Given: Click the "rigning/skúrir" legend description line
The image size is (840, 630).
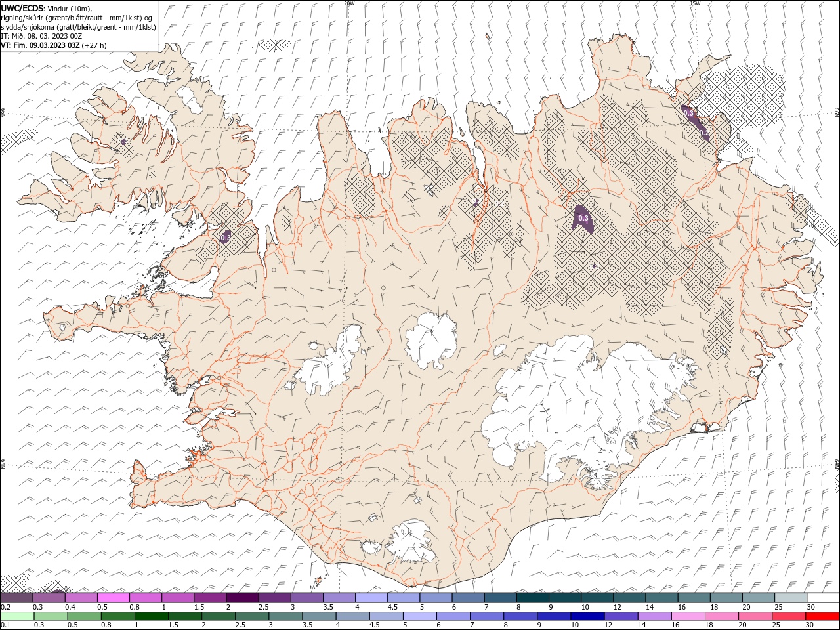Looking at the screenshot, I should point(77,18).
